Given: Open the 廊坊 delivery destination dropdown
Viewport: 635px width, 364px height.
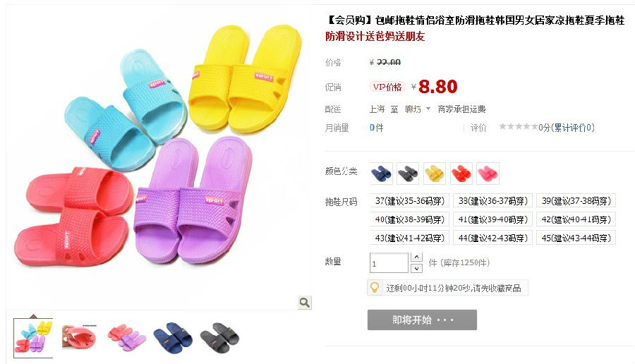Looking at the screenshot, I should (x=418, y=109).
